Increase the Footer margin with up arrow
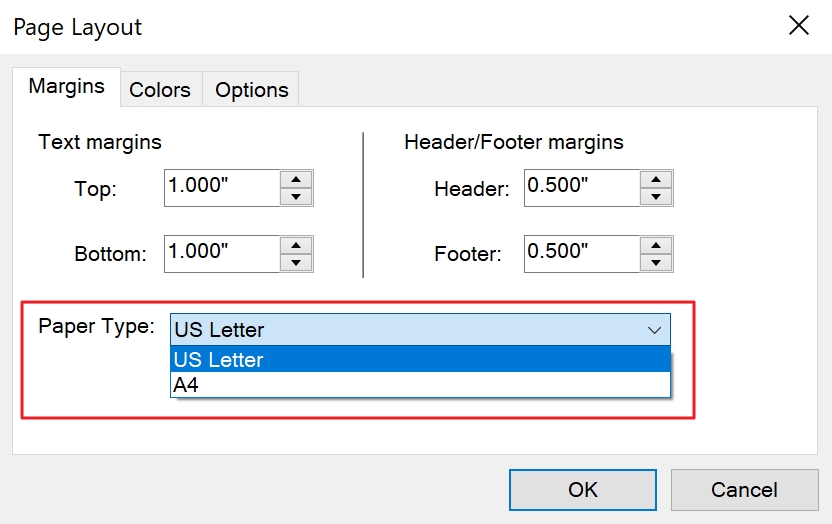The height and width of the screenshot is (524, 832). (x=656, y=245)
